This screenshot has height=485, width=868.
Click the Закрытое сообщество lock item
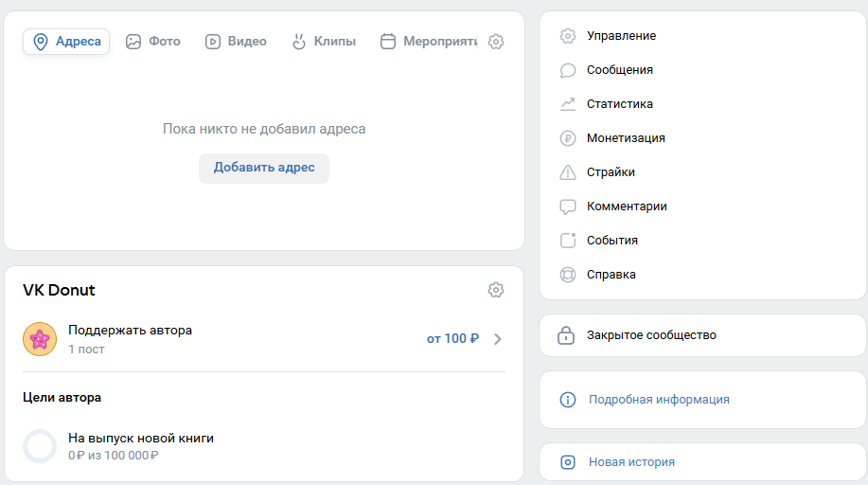click(702, 335)
